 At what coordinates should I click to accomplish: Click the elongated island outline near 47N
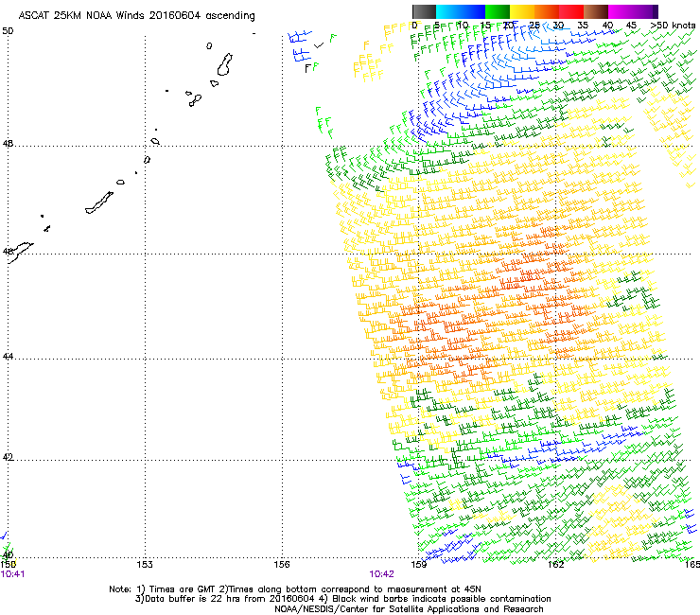pos(99,202)
